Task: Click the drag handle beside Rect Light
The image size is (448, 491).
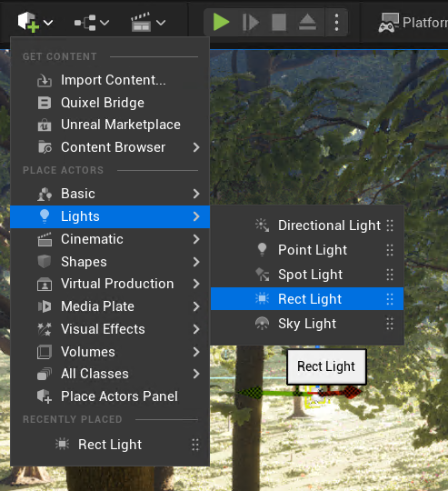Action: pos(390,299)
